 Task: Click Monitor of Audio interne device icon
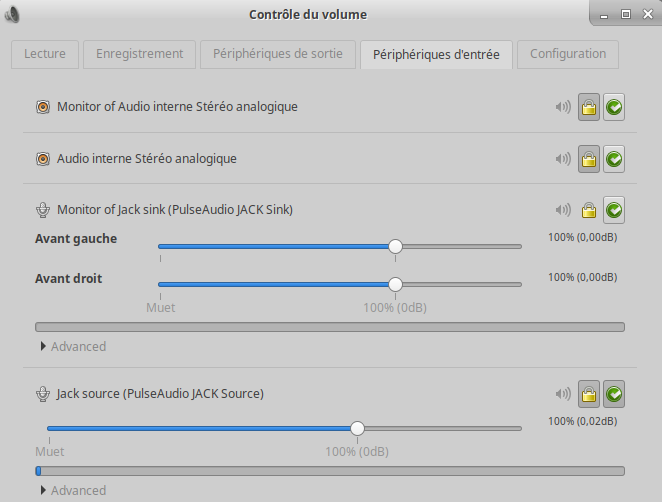point(43,107)
